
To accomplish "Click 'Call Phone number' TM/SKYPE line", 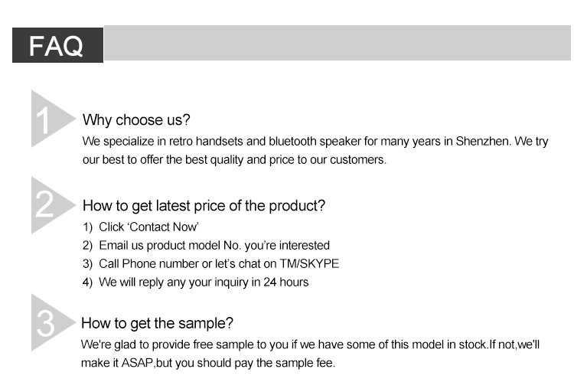I will 211,264.
